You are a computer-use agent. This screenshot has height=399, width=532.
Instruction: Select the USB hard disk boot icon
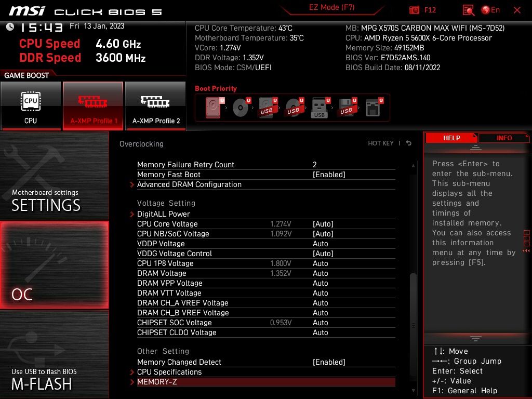coord(268,108)
